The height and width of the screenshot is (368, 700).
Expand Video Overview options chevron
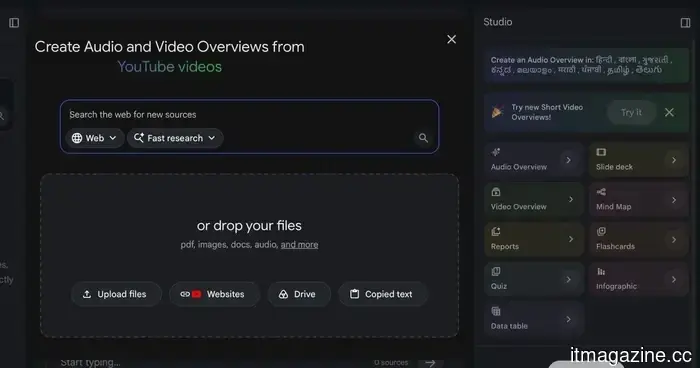pos(571,200)
